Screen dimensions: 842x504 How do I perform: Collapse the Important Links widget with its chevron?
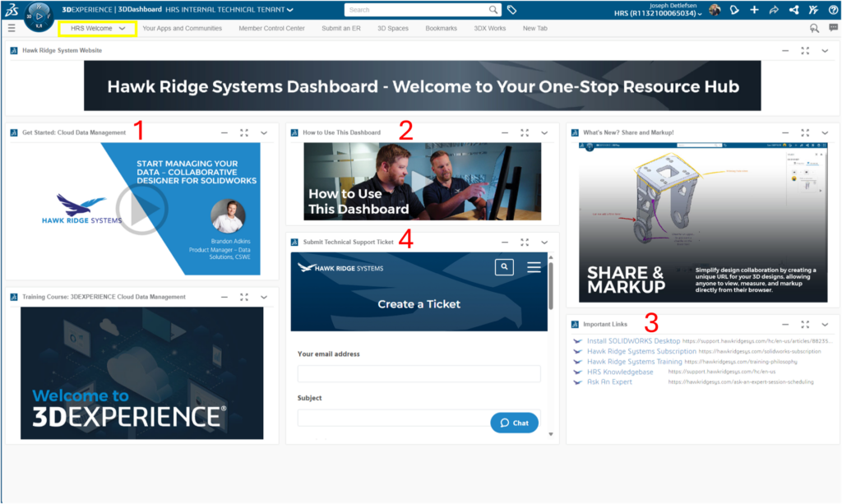point(825,324)
